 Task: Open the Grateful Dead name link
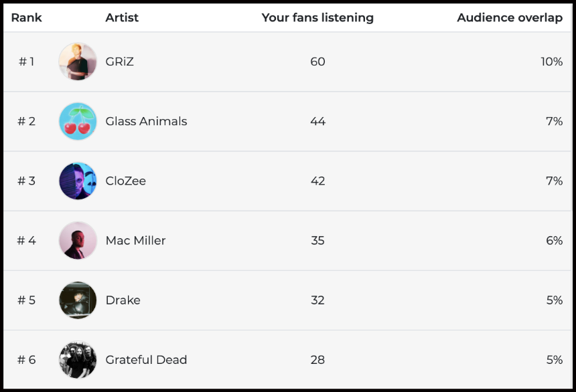146,359
